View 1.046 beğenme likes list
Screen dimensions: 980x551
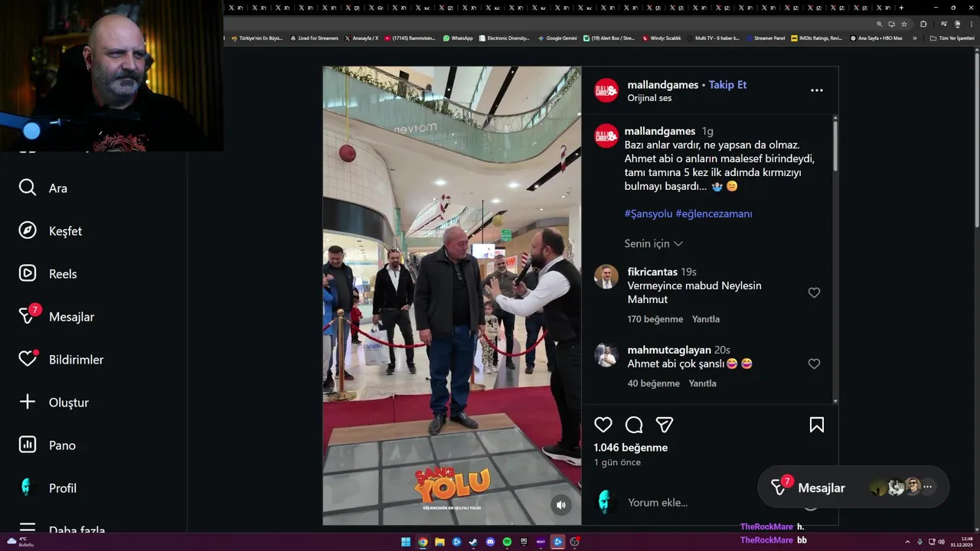[x=631, y=448]
